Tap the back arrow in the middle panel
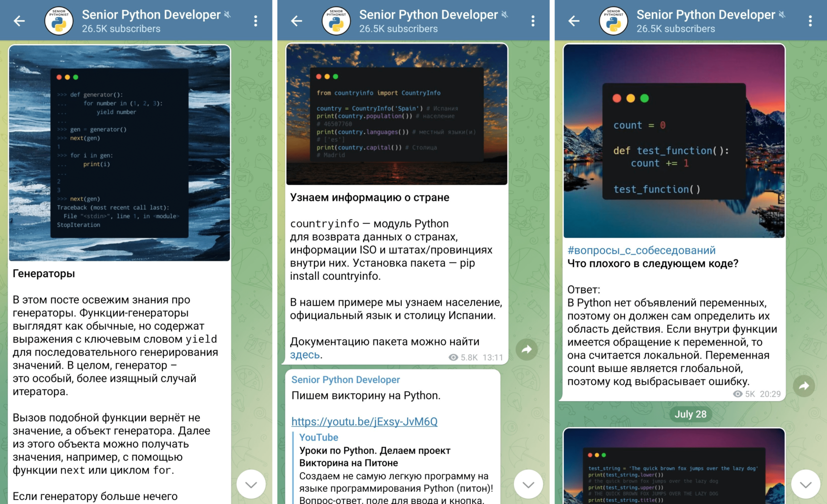 pos(296,20)
